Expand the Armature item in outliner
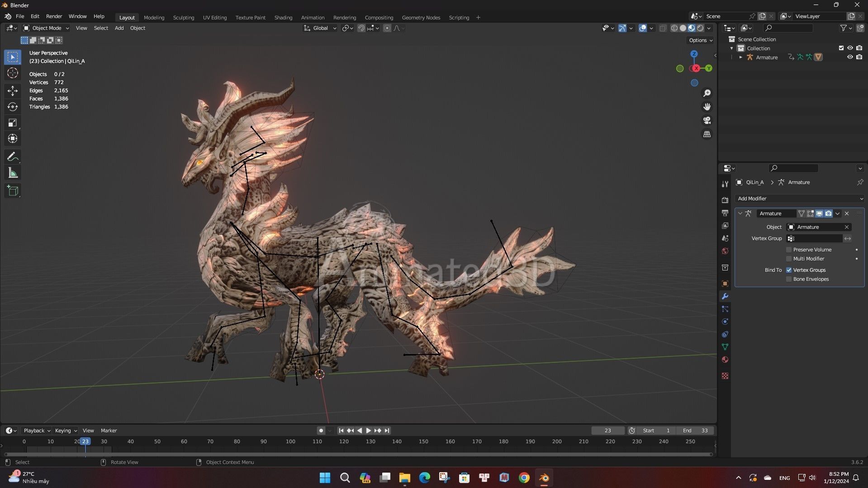The height and width of the screenshot is (488, 868). point(740,57)
